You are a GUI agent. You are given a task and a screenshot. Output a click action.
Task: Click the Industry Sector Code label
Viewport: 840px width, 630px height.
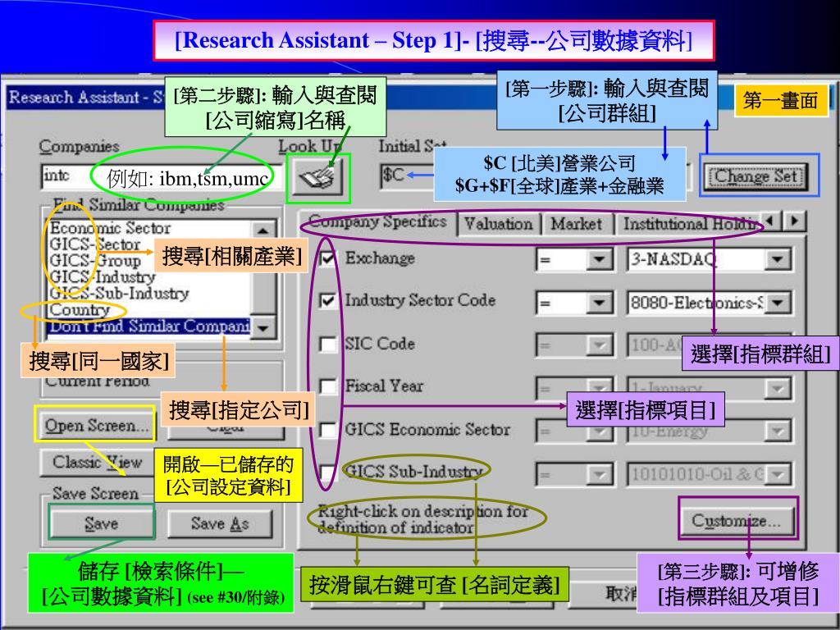point(420,300)
